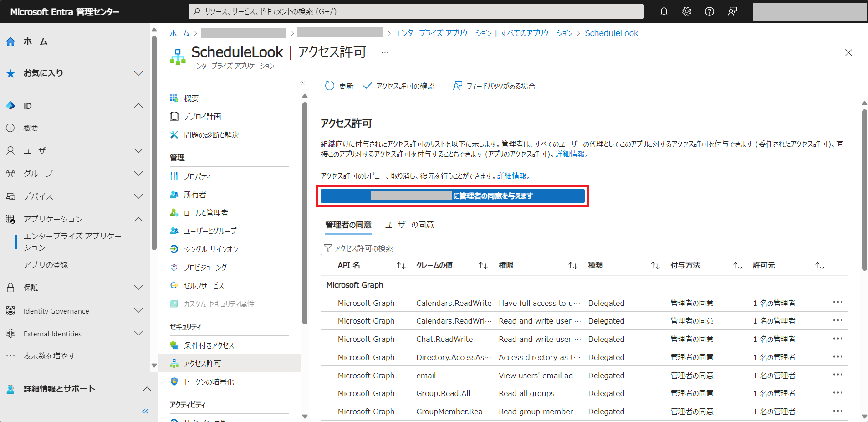Open more options for Calendars.ReadWrite row
The width and height of the screenshot is (868, 422).
tap(838, 302)
